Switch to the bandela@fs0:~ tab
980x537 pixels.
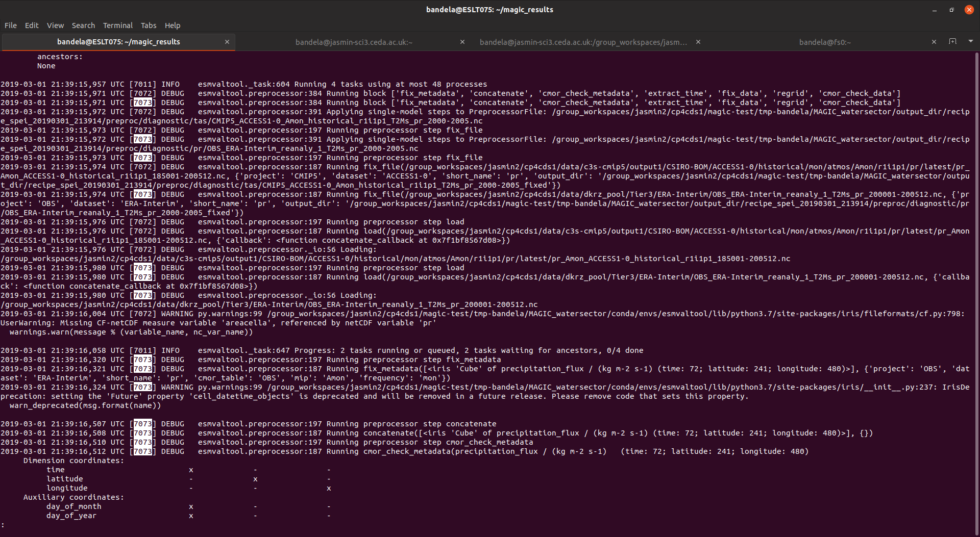(825, 42)
